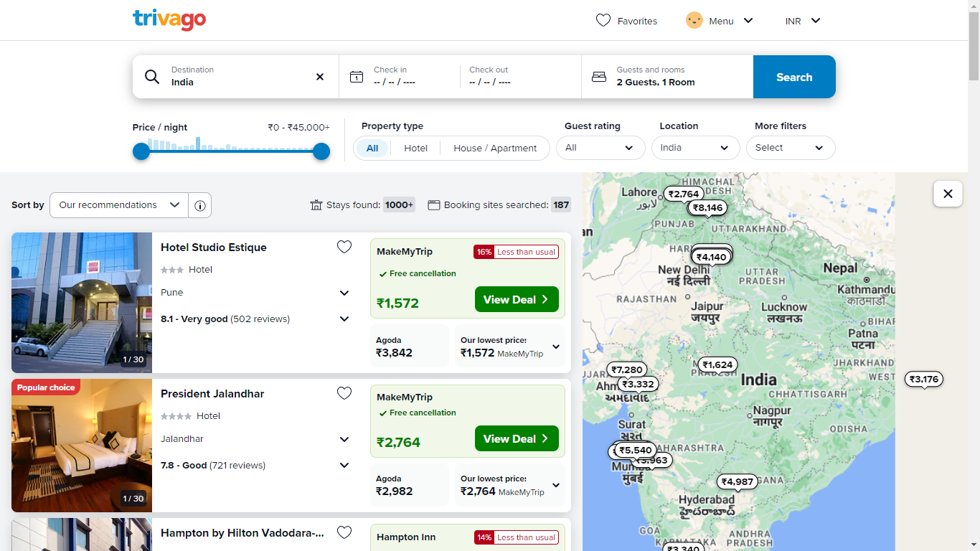Click the maximum price slider handle
This screenshot has width=980, height=551.
pos(321,151)
